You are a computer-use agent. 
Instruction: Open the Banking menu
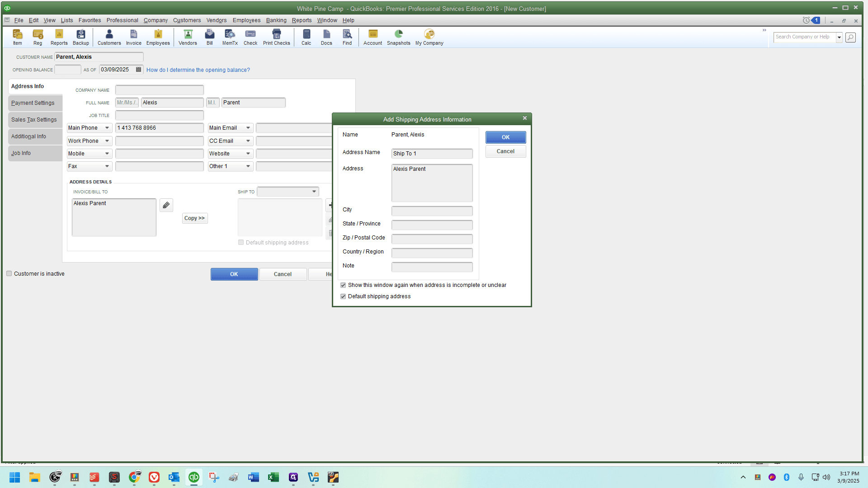pyautogui.click(x=276, y=20)
